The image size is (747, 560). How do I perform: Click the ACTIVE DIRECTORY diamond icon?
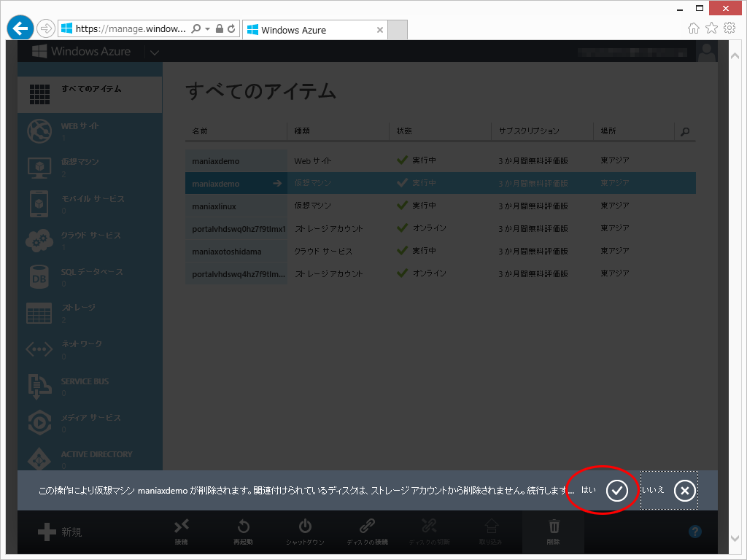(39, 458)
